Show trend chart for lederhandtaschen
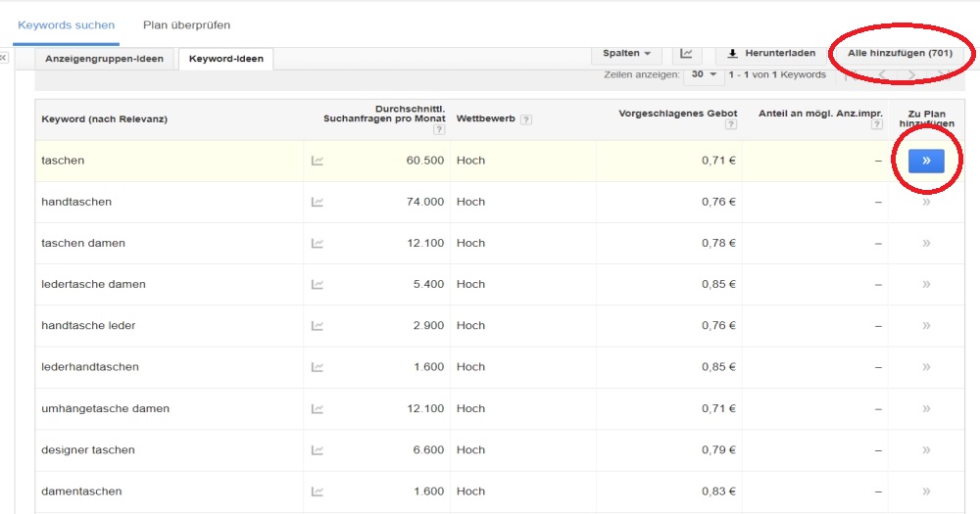The image size is (980, 514). [318, 366]
